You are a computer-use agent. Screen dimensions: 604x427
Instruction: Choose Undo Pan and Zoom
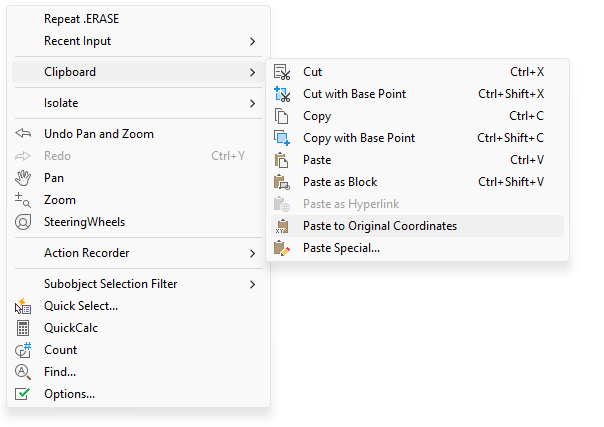[x=99, y=134]
